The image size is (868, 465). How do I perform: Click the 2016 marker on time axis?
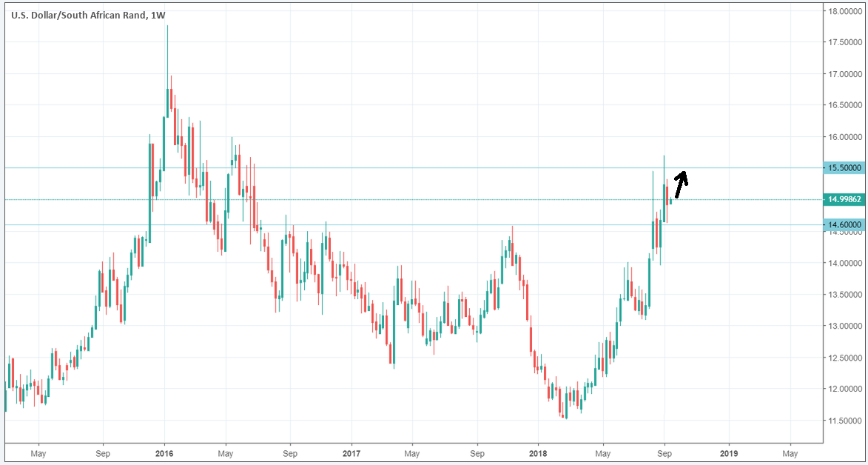pos(164,452)
